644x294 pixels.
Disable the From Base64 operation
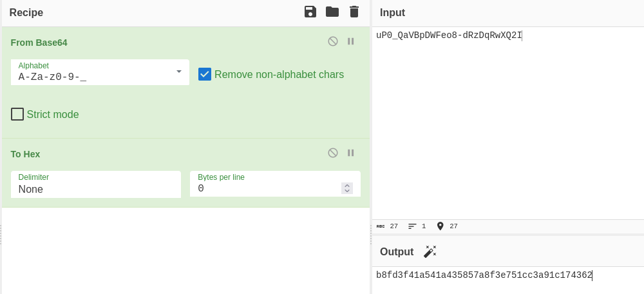tap(333, 41)
